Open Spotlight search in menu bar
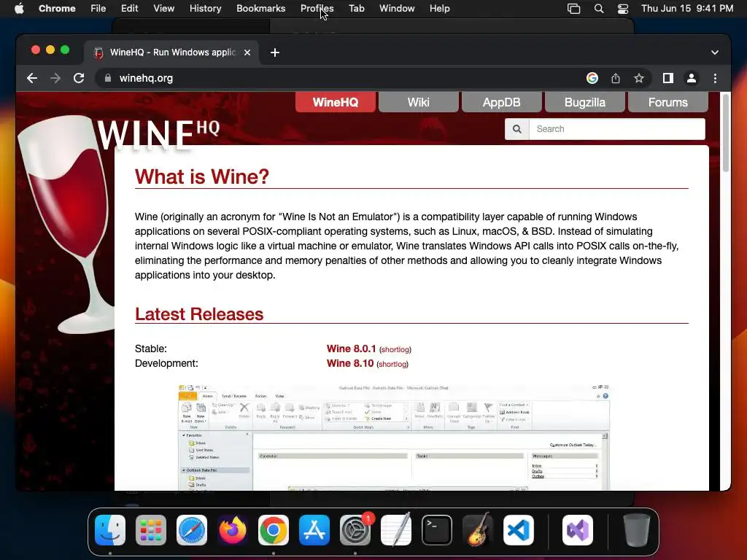The image size is (747, 560). point(599,9)
